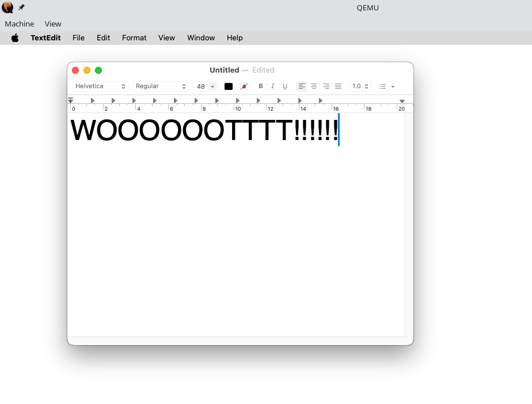Close the Untitled window
532x404 pixels.
click(75, 70)
